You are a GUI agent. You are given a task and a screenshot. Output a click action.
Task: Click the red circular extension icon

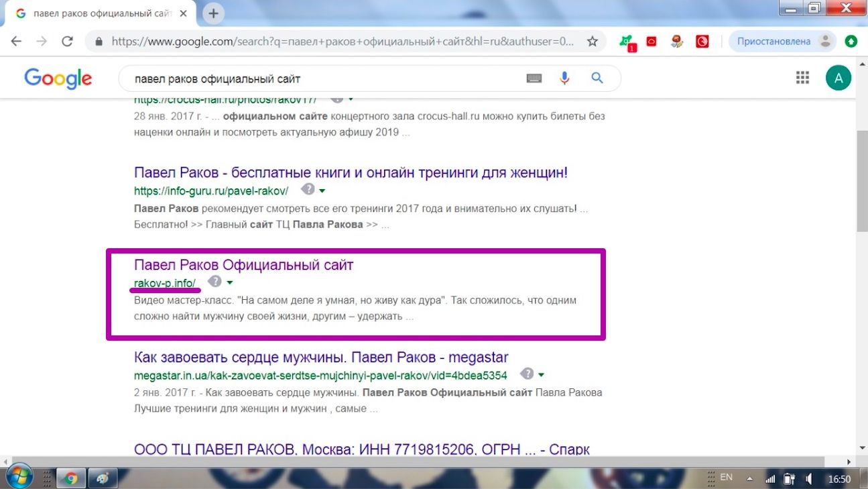[702, 42]
